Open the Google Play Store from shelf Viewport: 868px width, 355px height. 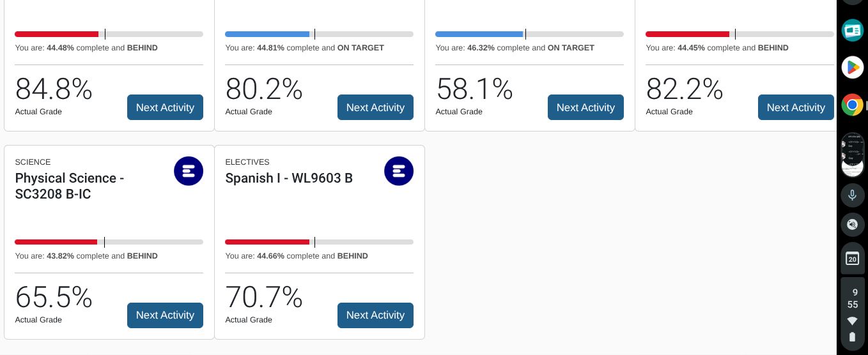852,67
